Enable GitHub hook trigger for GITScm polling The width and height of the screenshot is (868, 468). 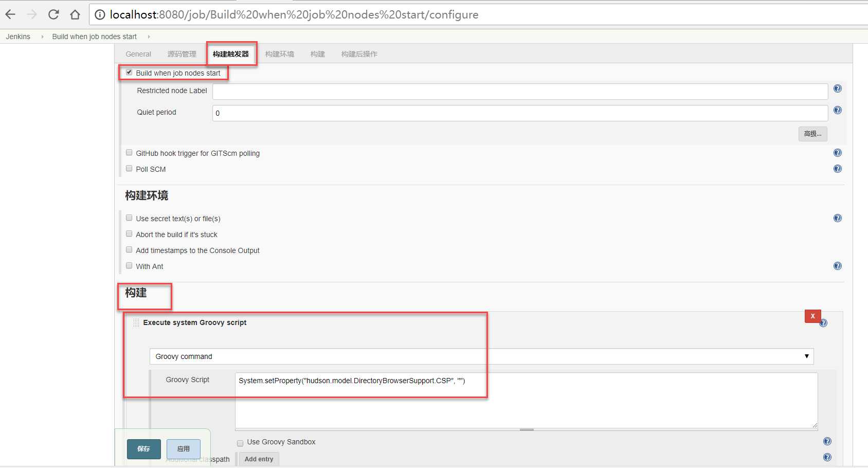pyautogui.click(x=129, y=153)
